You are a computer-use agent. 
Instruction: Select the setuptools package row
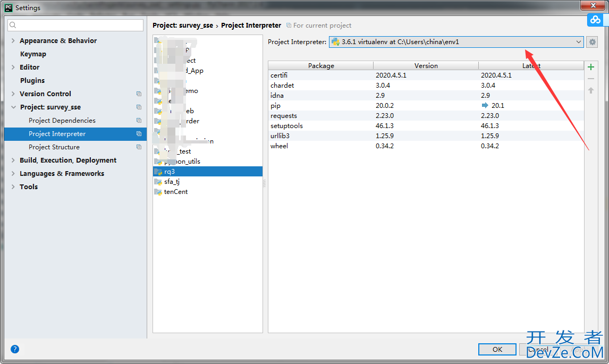pyautogui.click(x=426, y=125)
